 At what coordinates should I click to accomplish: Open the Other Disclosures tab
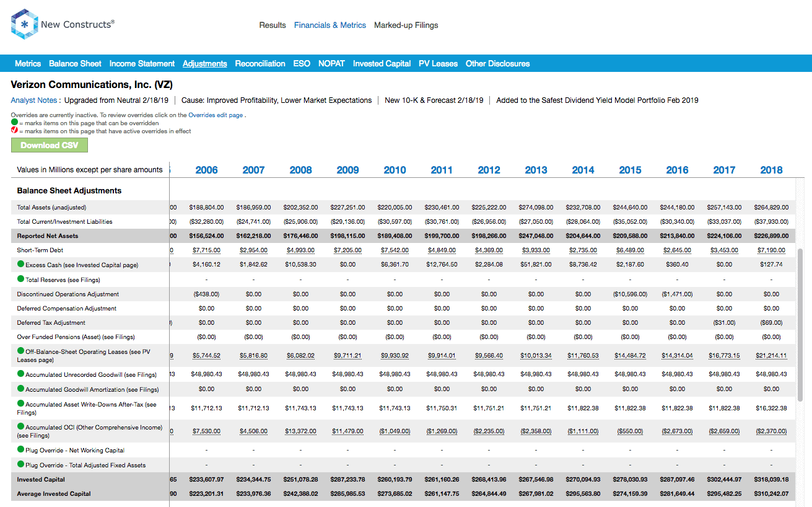(497, 63)
